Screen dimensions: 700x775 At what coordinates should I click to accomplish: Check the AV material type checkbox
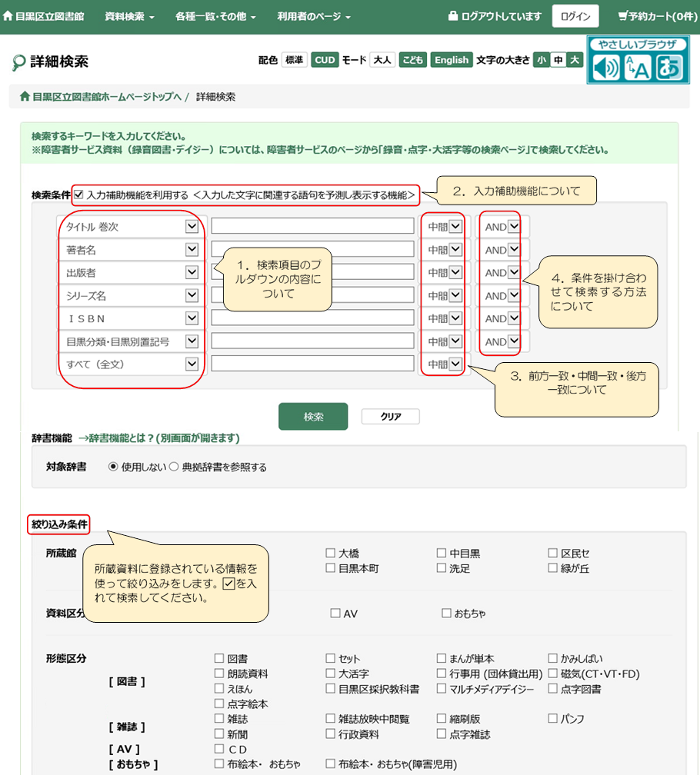tap(335, 613)
